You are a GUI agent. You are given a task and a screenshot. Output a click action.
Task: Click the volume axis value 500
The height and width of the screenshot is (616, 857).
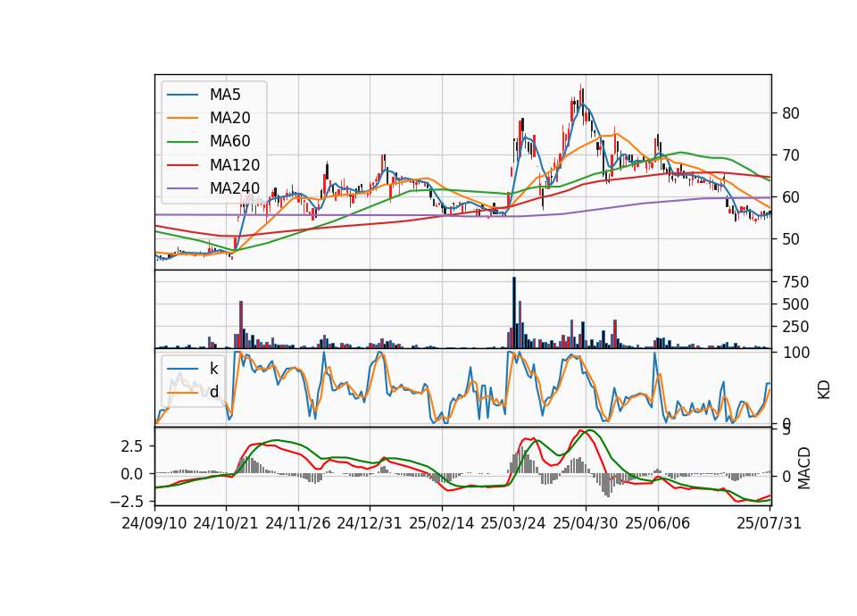(x=795, y=304)
